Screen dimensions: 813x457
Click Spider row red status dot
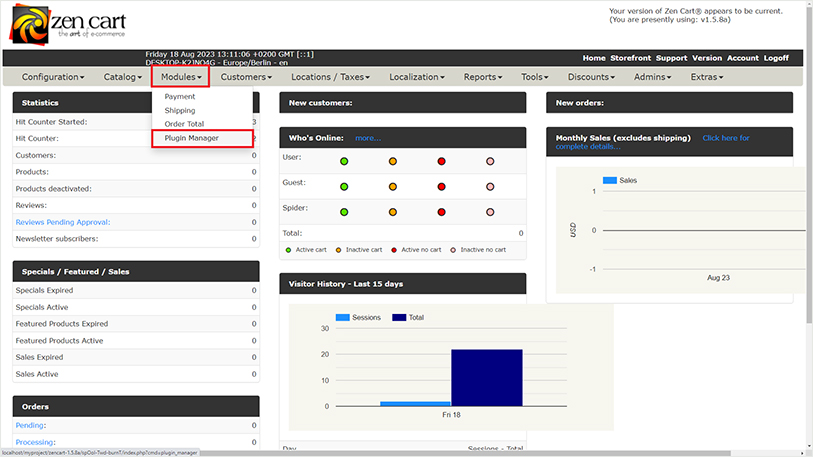tap(441, 212)
